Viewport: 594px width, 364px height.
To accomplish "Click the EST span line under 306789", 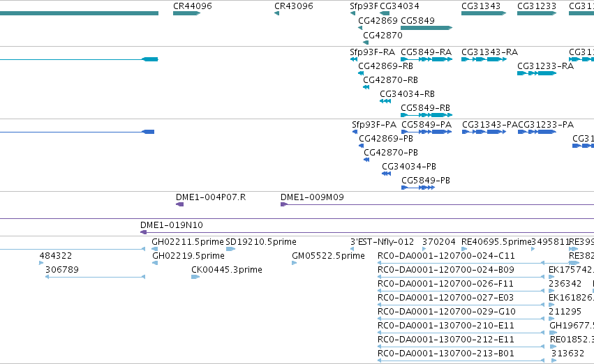I will [95, 277].
